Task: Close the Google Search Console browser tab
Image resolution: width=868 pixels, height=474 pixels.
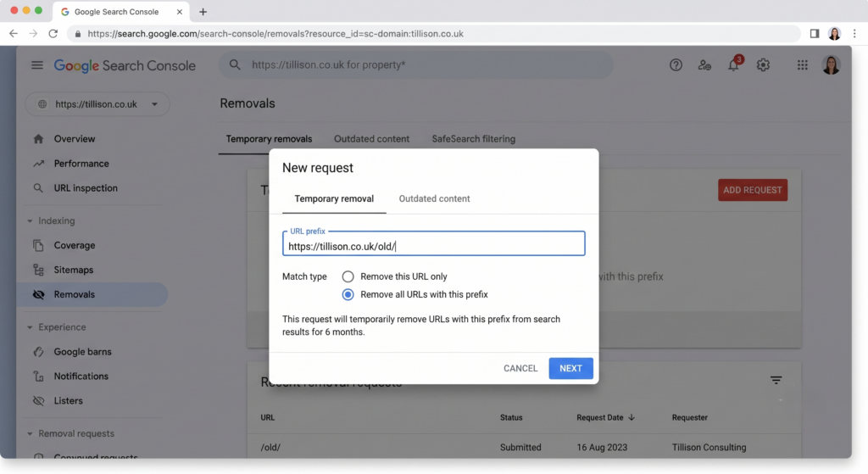Action: coord(180,12)
